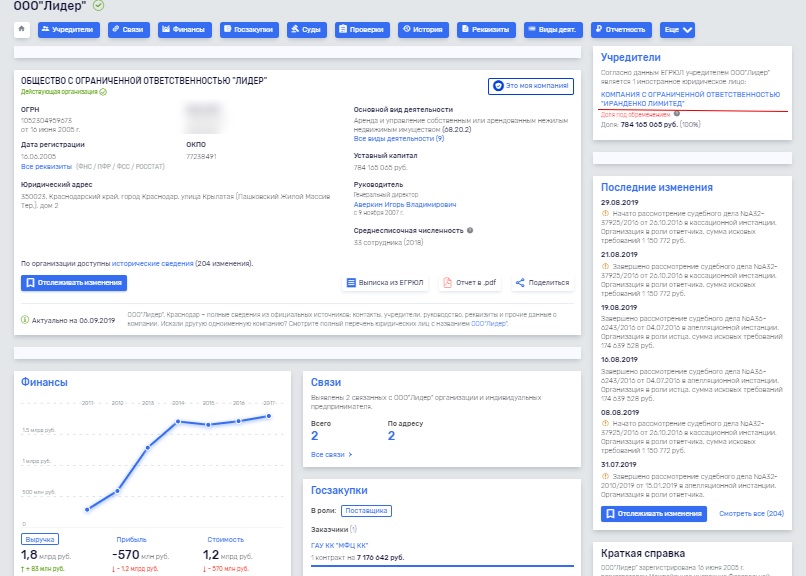
Task: Open connections count under По адресу
Action: point(391,436)
